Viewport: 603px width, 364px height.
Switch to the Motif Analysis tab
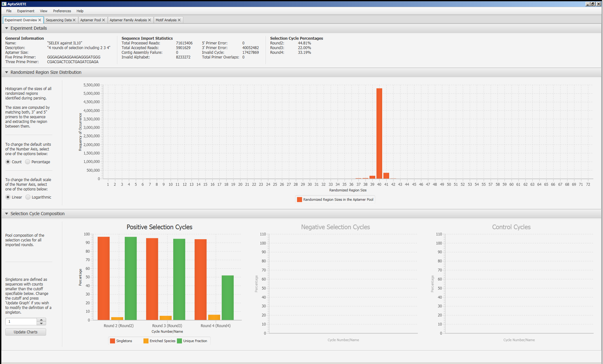click(x=166, y=20)
